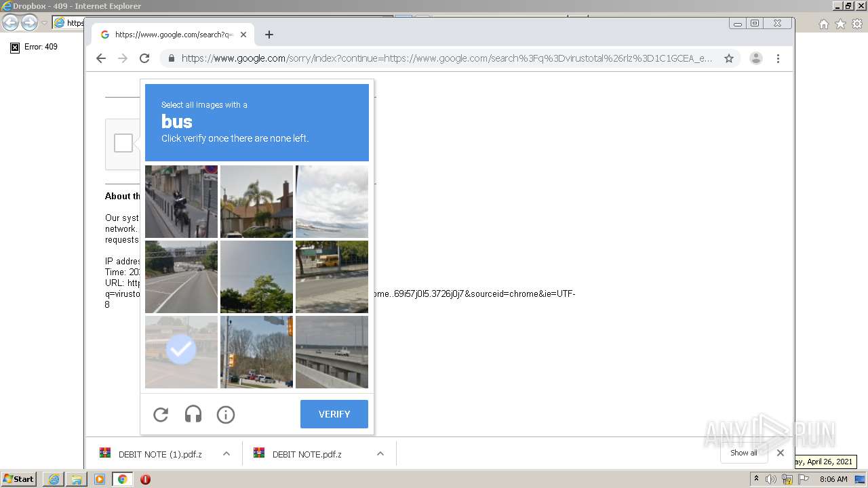
Task: Select the bridge guardrail image tile
Action: (332, 352)
